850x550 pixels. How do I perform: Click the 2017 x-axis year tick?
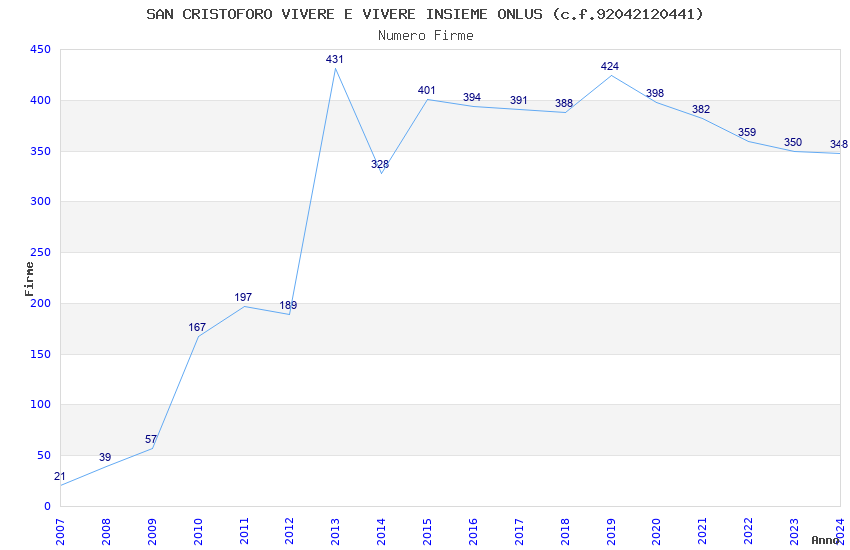pos(519,532)
